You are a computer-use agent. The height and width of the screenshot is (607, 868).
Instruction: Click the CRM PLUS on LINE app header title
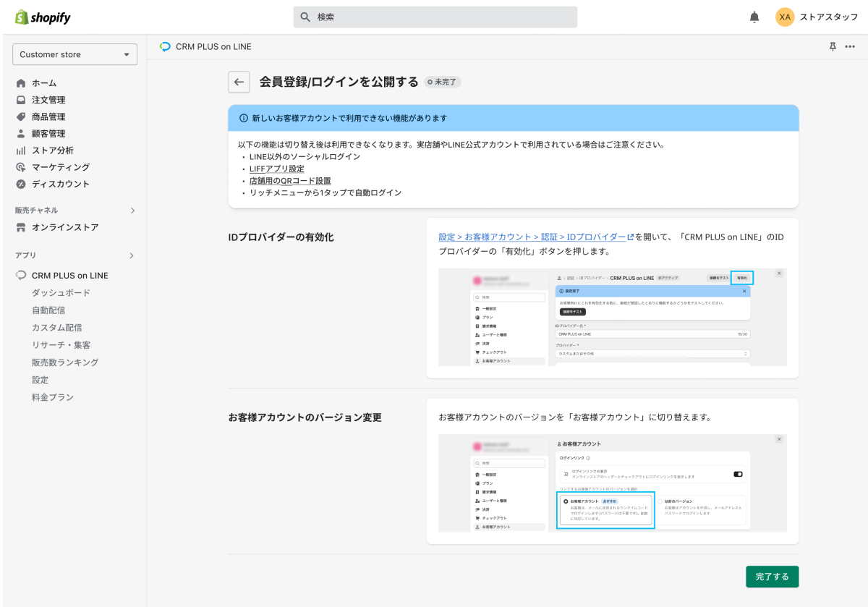tap(213, 46)
